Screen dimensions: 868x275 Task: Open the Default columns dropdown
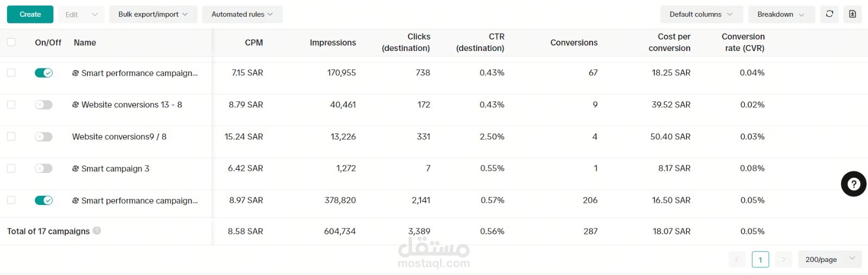click(x=700, y=14)
